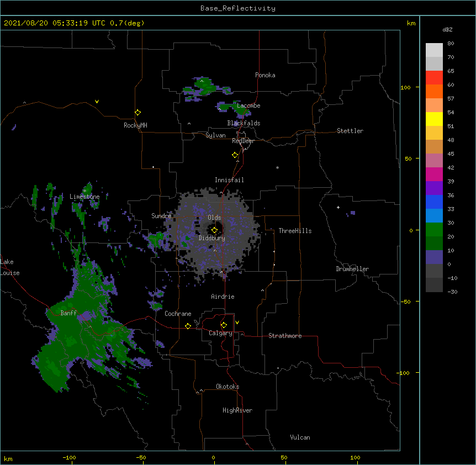476x465 pixels.
Task: Click the -50 tick on the bottom axis
Action: [141, 457]
